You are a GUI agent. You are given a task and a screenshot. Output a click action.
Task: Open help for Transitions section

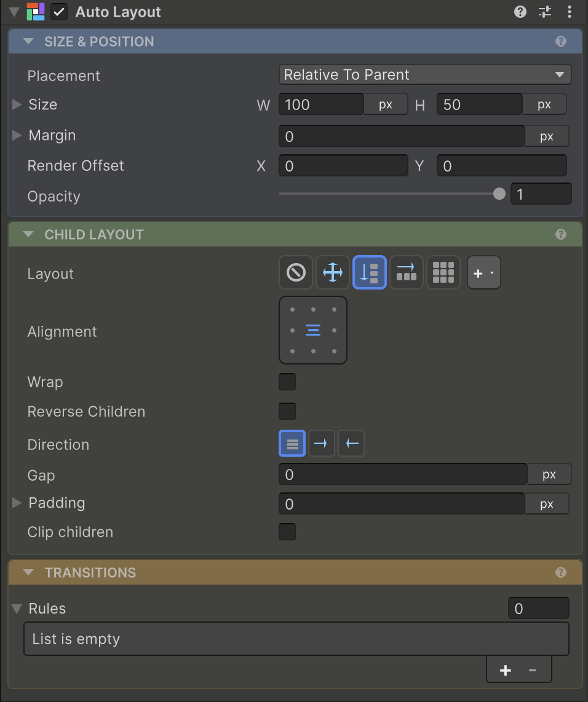point(561,572)
